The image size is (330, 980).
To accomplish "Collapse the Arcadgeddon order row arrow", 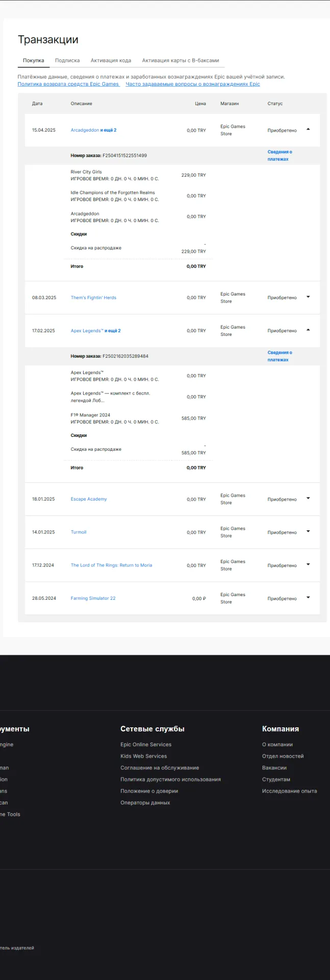I will 308,130.
